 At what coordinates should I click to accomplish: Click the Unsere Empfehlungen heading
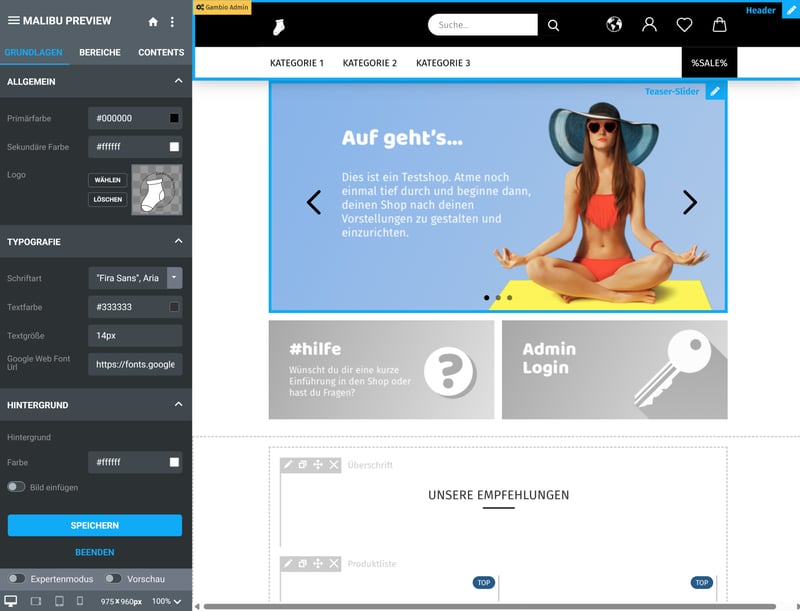pos(498,495)
